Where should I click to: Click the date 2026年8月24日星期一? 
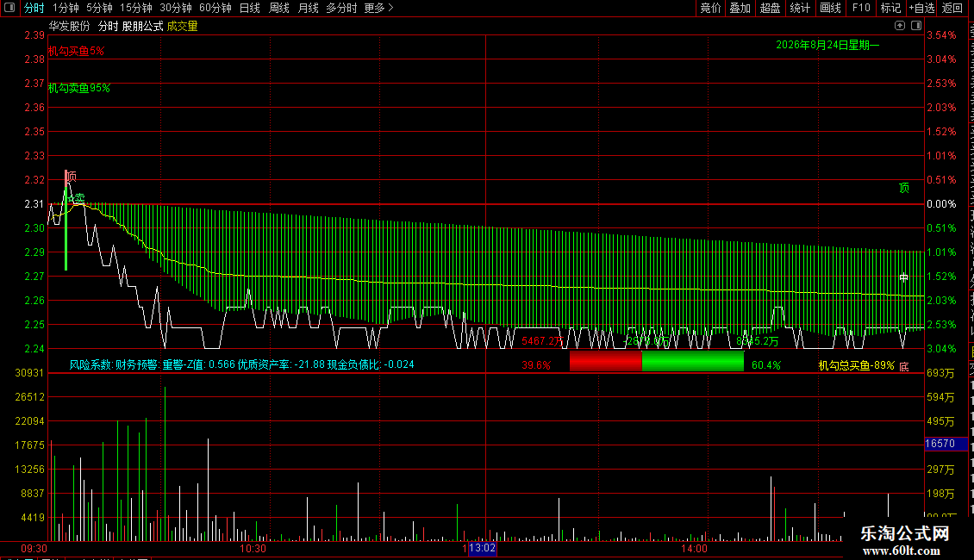coord(827,45)
